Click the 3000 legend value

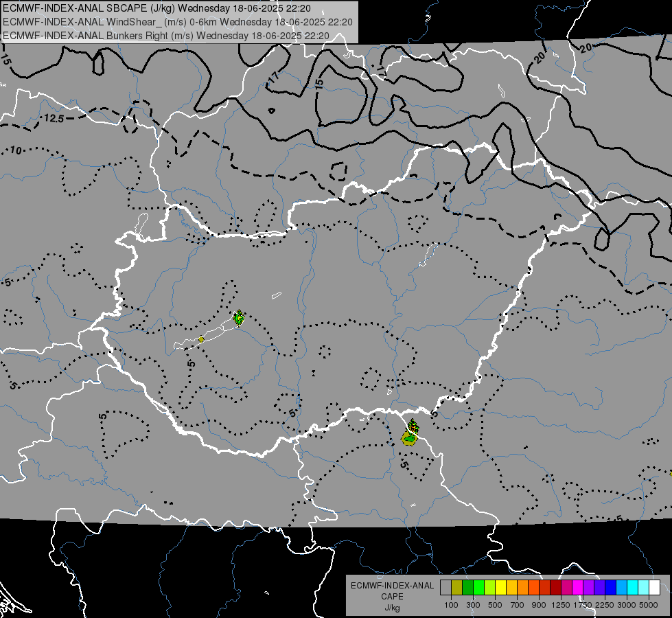627,605
